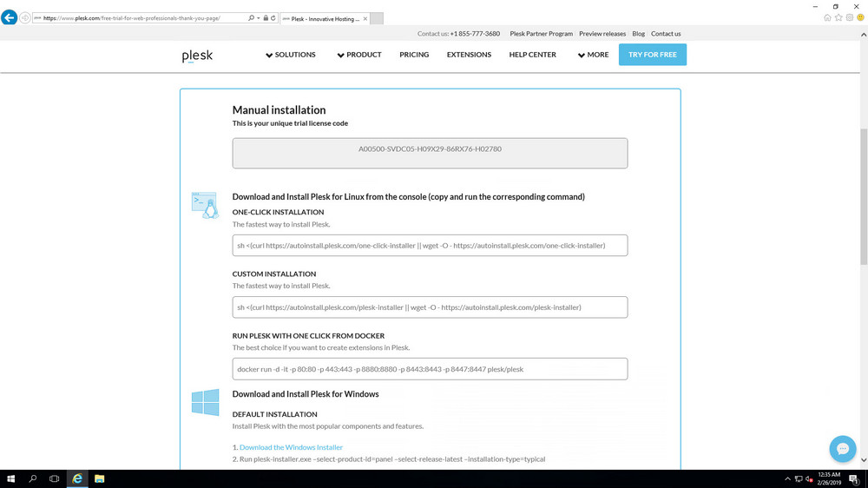The width and height of the screenshot is (868, 488).
Task: Click the Plesk logo
Action: [x=197, y=56]
